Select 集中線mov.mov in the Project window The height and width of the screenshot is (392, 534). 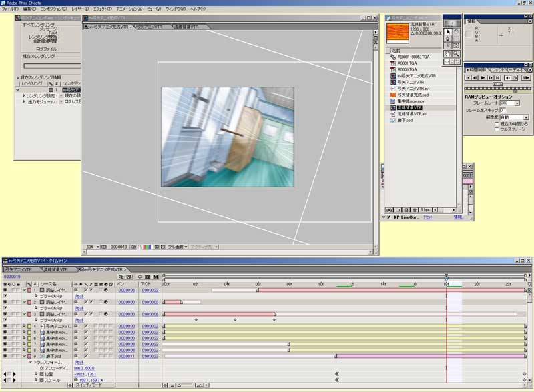point(411,101)
